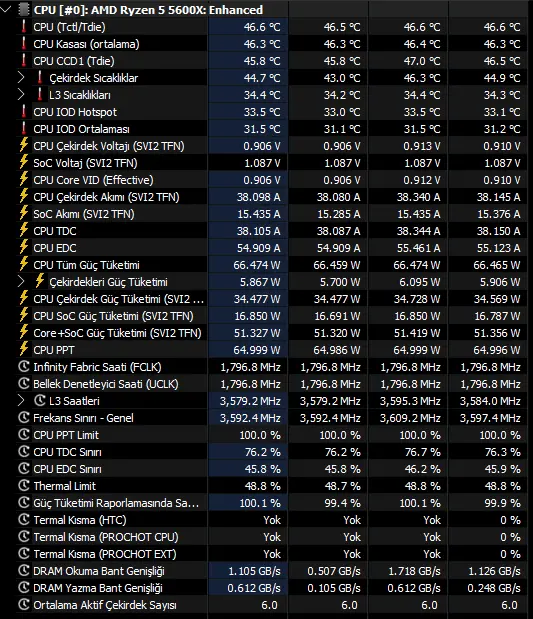Select Termal Kısma (PROCHOT CPU) row label
The image size is (533, 619).
106,537
